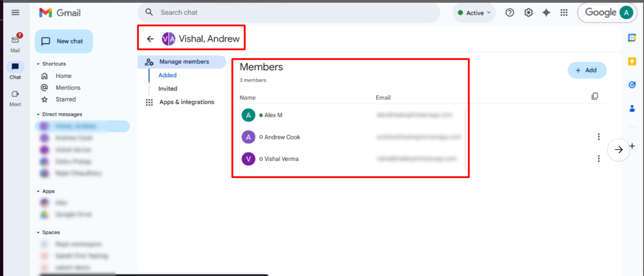Viewport: 644px width, 276px height.
Task: Open the Help question mark icon
Action: pos(510,13)
